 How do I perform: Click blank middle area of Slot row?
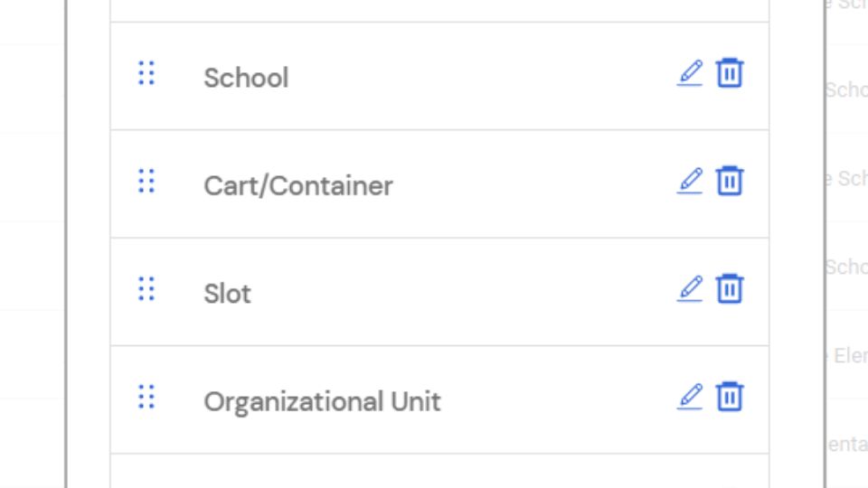click(x=452, y=292)
